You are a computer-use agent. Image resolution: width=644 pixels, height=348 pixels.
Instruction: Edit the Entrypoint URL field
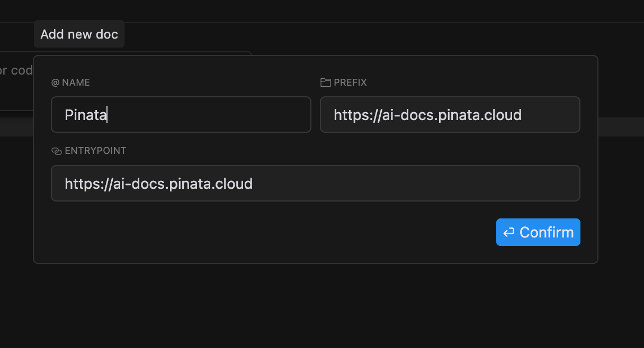pyautogui.click(x=316, y=184)
